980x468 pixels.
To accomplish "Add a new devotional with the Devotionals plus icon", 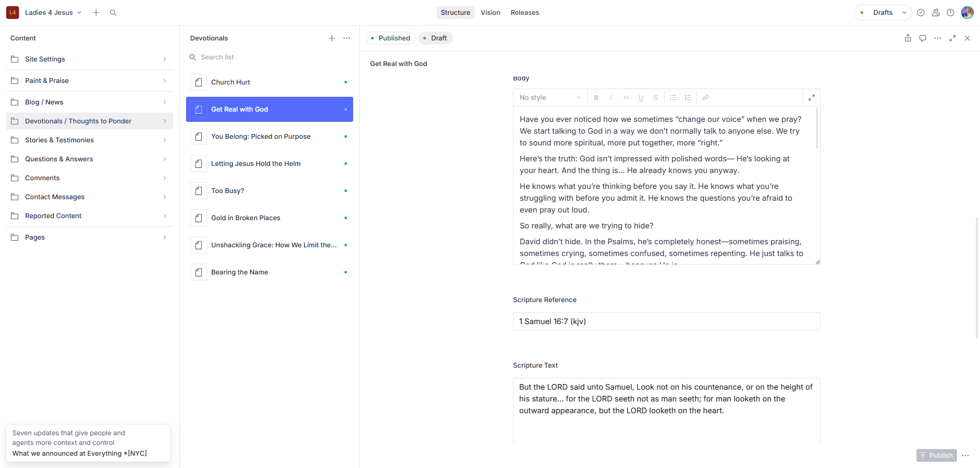I will (x=332, y=38).
